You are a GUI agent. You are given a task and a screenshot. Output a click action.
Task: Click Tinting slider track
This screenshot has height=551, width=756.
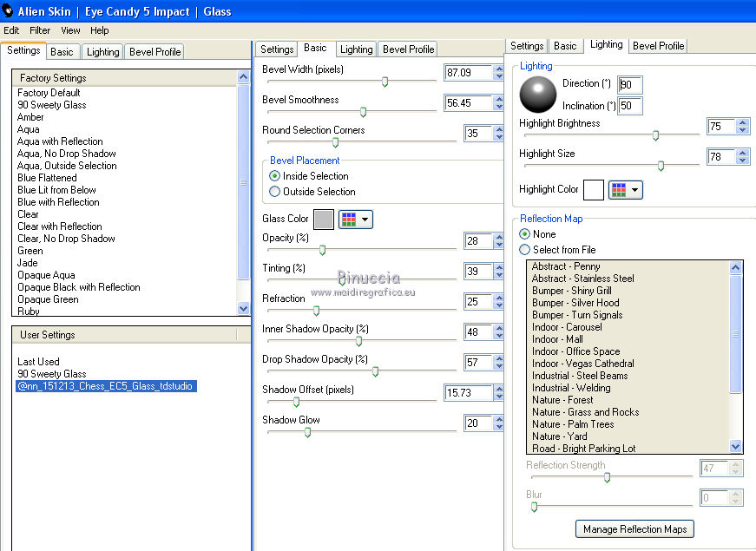(362, 279)
